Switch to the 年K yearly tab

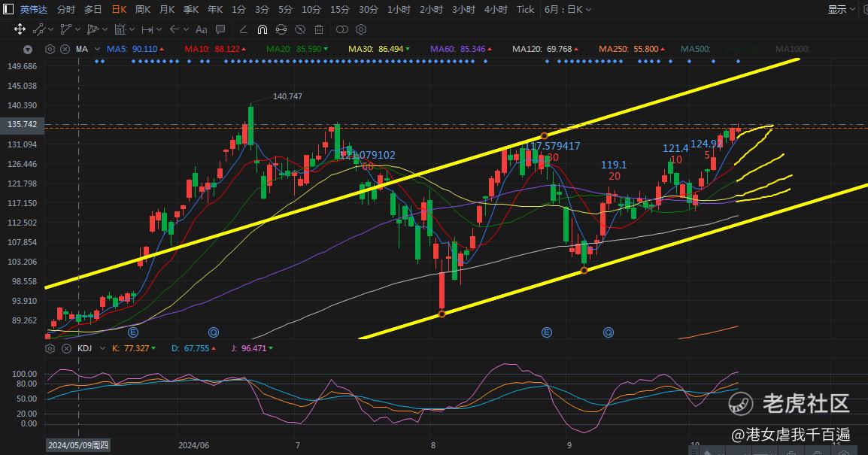click(215, 10)
